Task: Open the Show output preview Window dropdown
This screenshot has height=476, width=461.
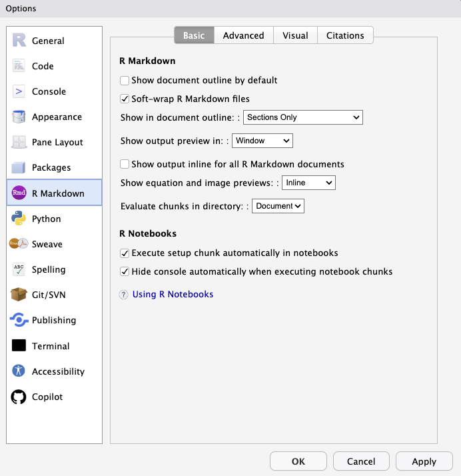Action: pos(262,141)
